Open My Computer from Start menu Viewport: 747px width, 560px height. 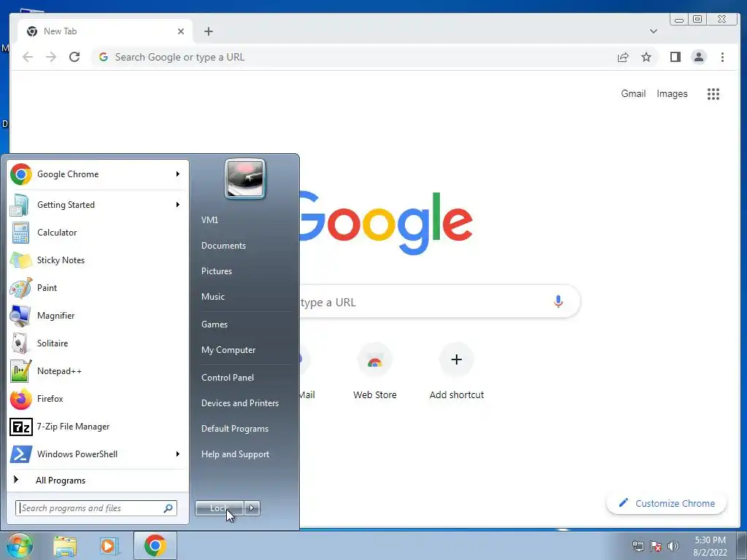(228, 350)
